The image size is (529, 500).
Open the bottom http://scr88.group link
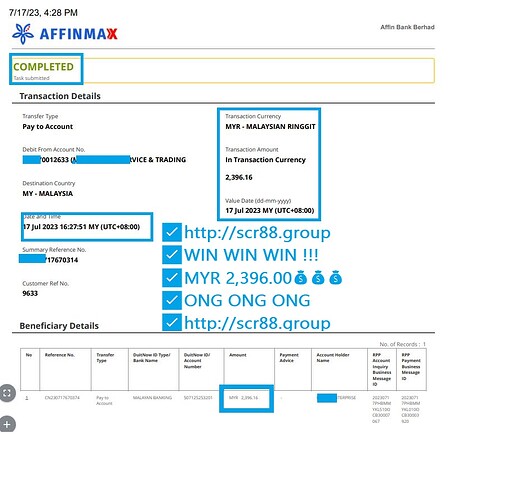tap(257, 323)
